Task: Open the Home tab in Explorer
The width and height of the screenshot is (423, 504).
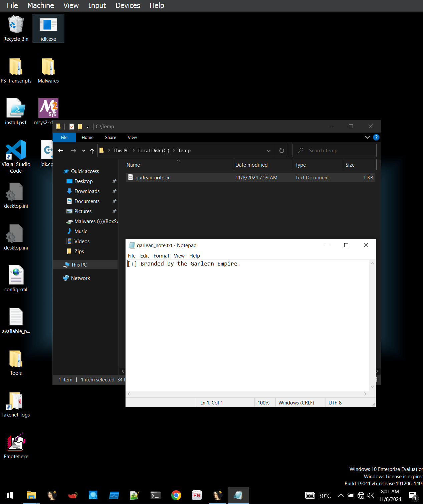Action: coord(87,137)
